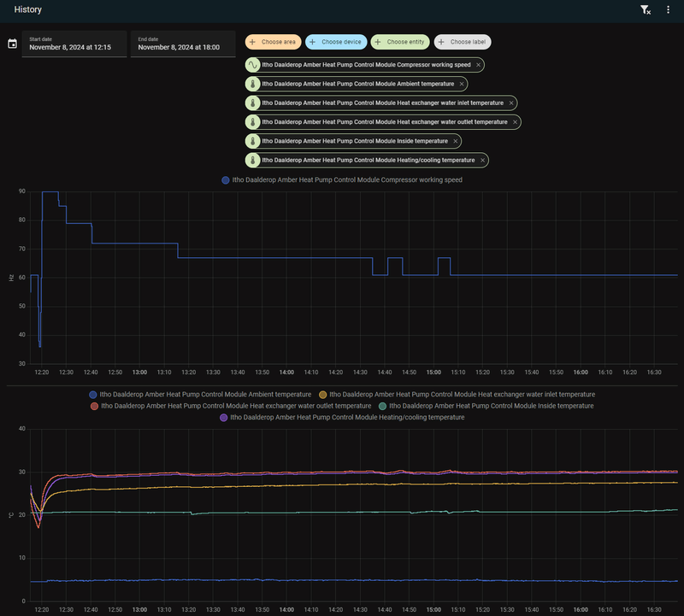Viewport: 684px width, 616px height.
Task: Remove Compressor working speed entity chip
Action: pyautogui.click(x=479, y=65)
